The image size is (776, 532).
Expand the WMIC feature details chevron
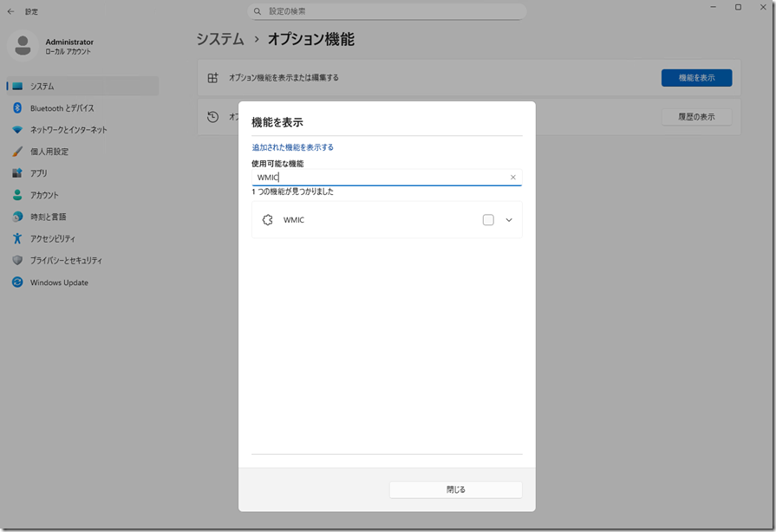pos(510,219)
